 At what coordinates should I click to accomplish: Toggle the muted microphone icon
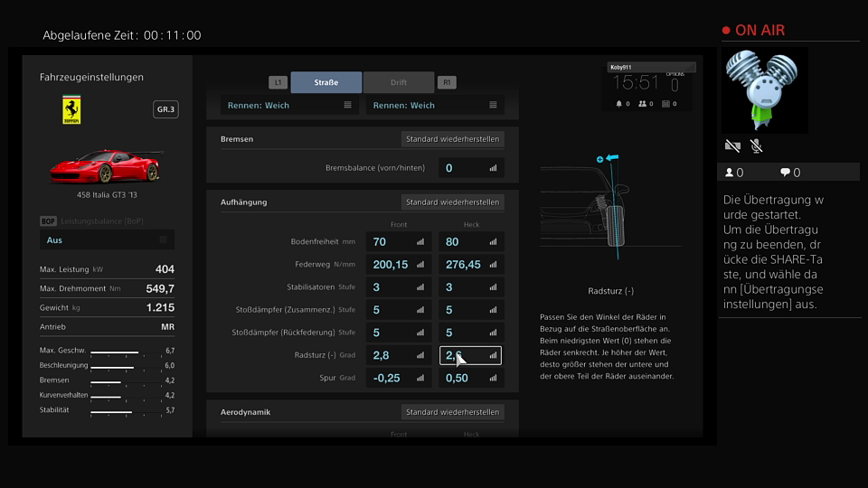(756, 145)
